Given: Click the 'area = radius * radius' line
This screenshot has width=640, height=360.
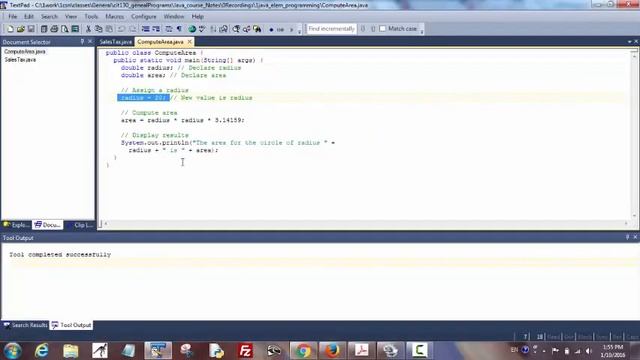Looking at the screenshot, I should [x=182, y=120].
